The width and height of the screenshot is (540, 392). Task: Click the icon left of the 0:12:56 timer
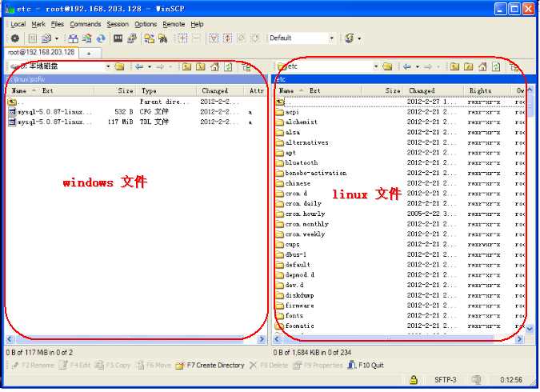click(476, 379)
